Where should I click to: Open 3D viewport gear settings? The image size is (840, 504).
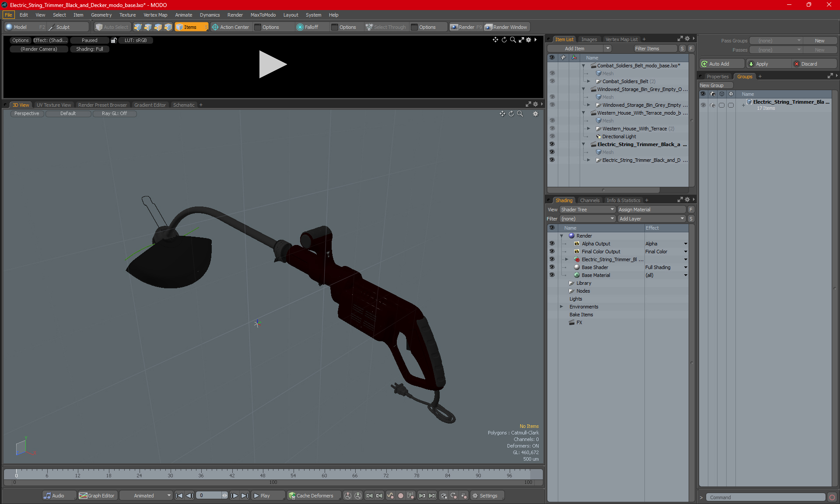535,114
